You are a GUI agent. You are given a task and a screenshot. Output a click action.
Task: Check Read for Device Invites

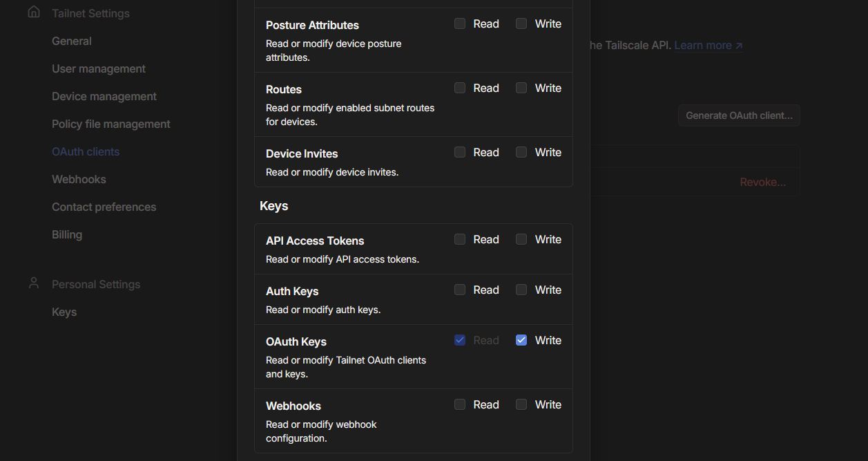point(460,152)
